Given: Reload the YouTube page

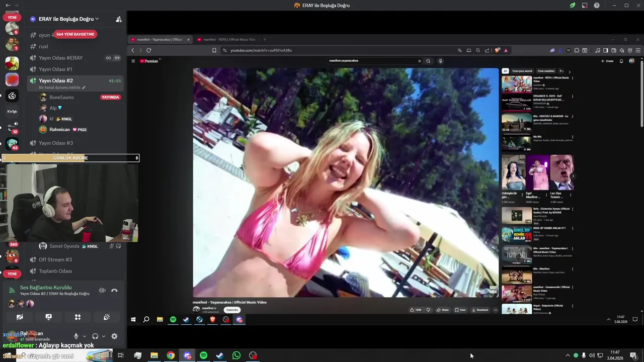Looking at the screenshot, I should (x=149, y=50).
